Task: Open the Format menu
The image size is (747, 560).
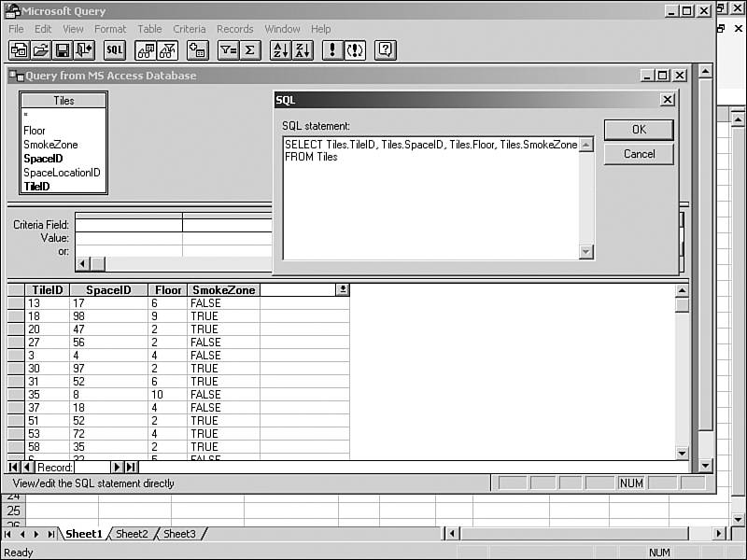Action: click(x=110, y=29)
